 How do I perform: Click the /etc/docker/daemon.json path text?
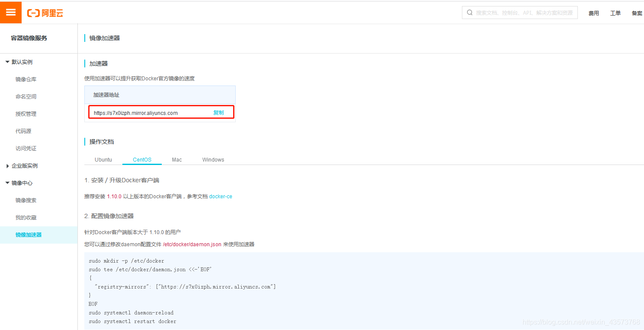click(192, 244)
